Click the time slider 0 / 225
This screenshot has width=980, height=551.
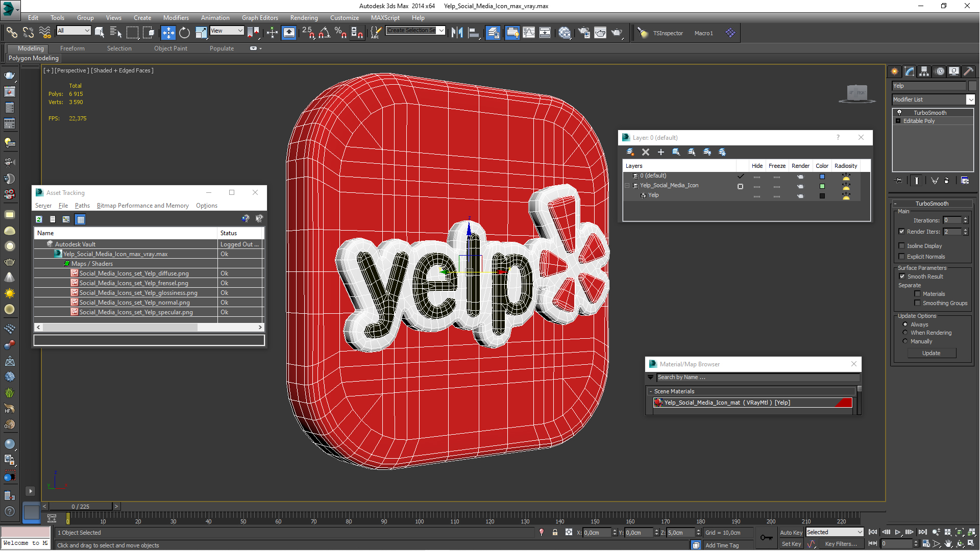point(81,507)
